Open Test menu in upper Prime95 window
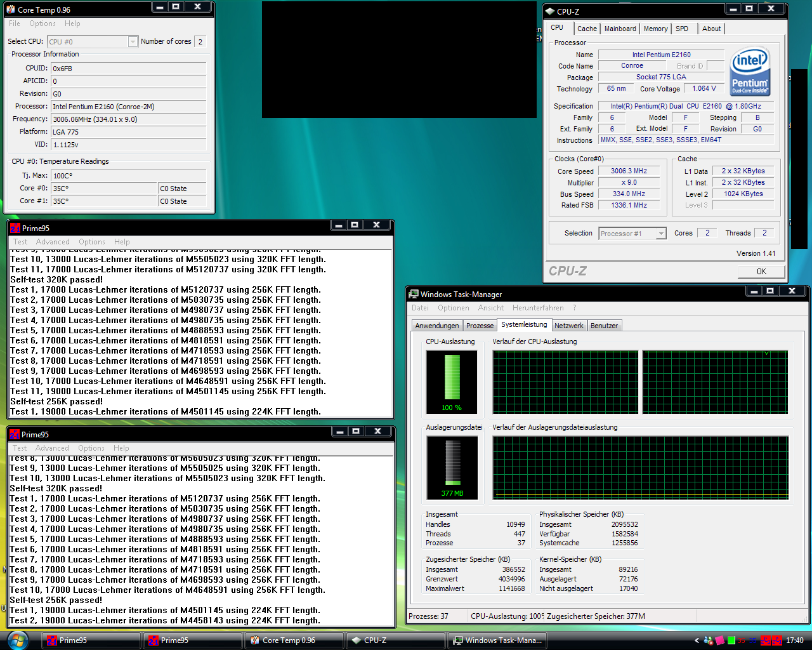Screen dimensions: 812x650 [20, 242]
